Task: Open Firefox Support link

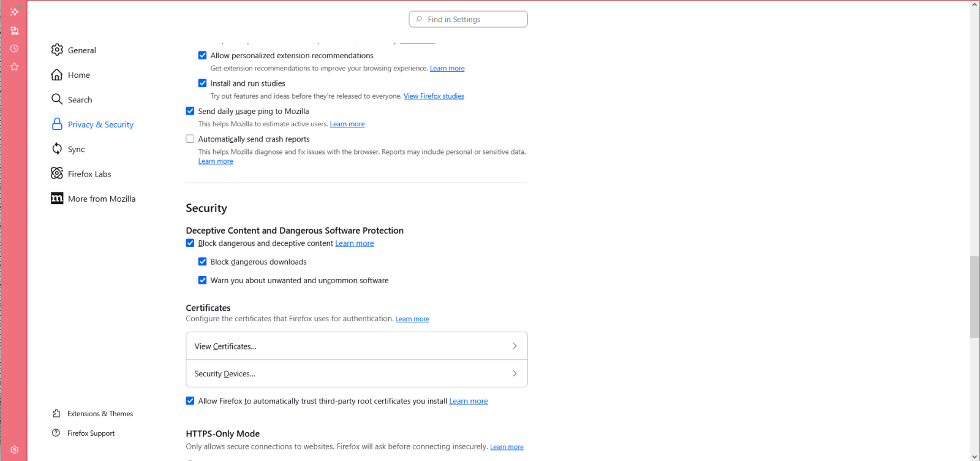Action: 91,433
